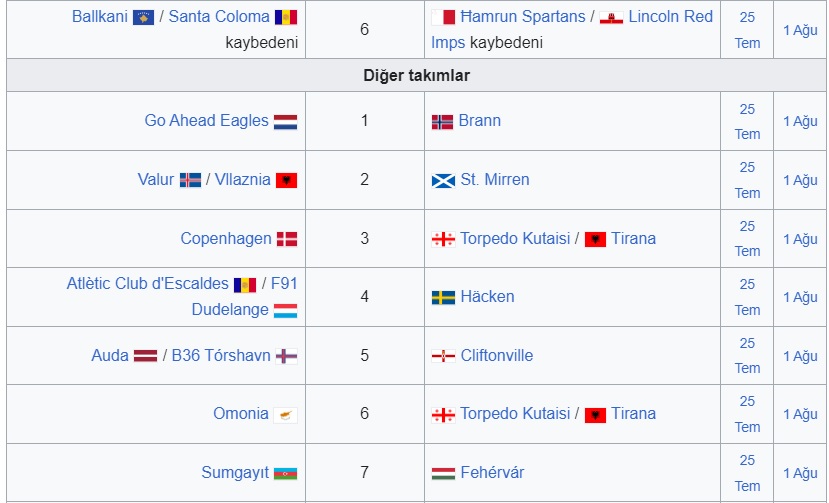Click the Latvia flag beside Auda
829x503 pixels.
[x=145, y=356]
